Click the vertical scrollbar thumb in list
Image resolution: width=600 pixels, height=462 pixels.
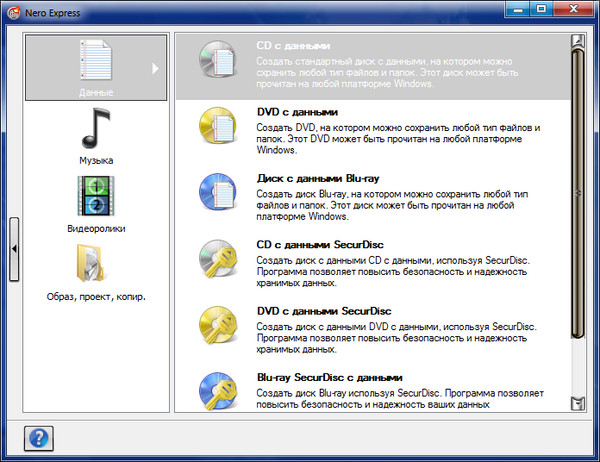click(576, 200)
